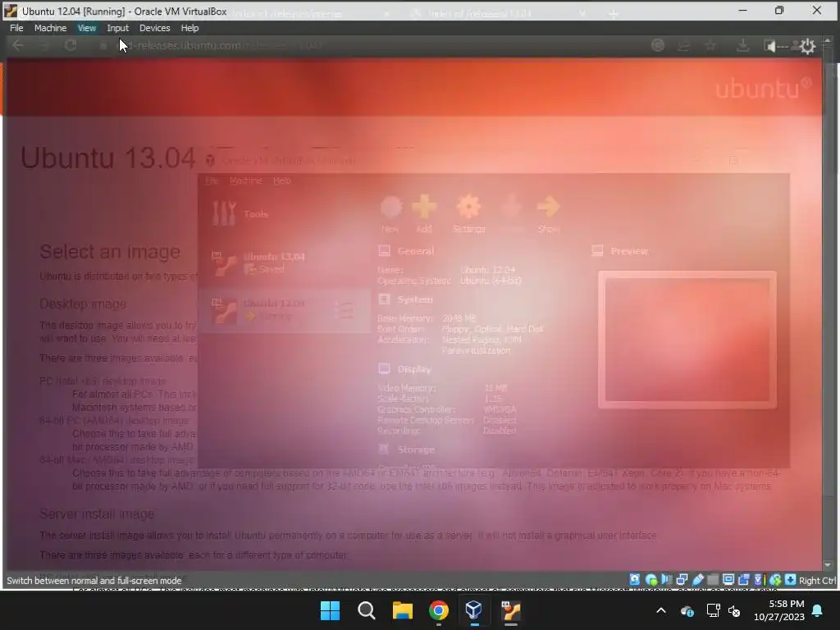Click New in the VirtualBox Manager toolbar
840x630 pixels.
point(391,214)
